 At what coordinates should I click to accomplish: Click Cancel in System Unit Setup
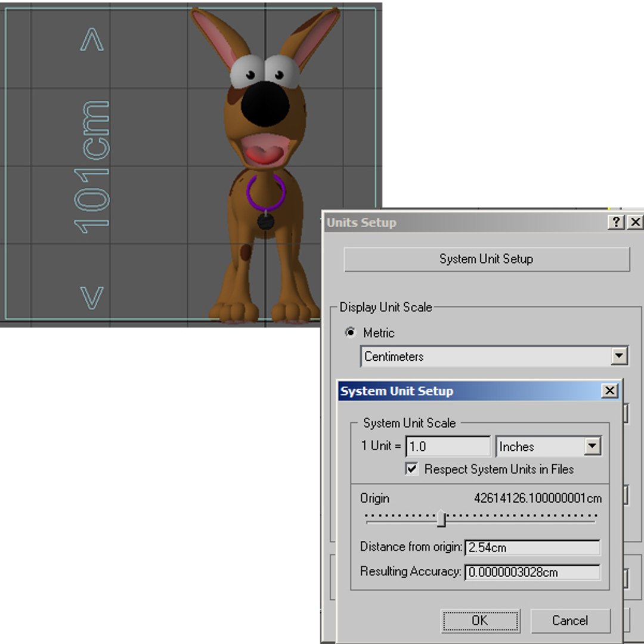pos(570,621)
